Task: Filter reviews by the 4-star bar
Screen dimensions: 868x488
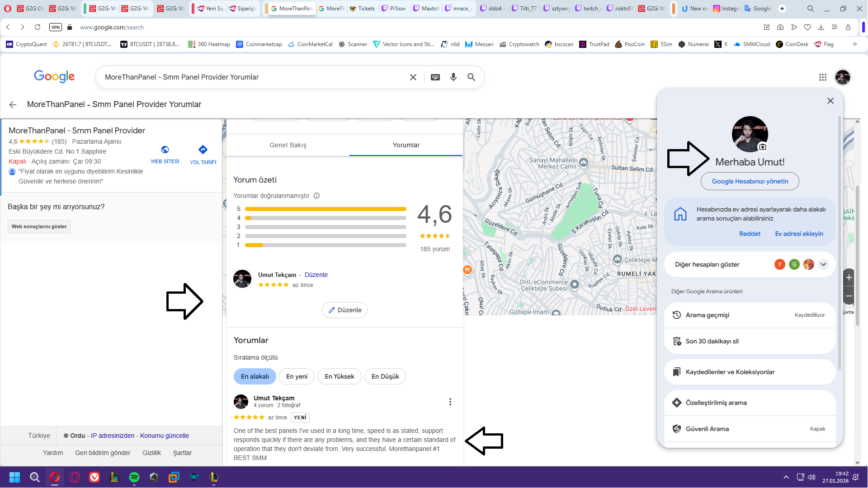Action: coord(325,218)
